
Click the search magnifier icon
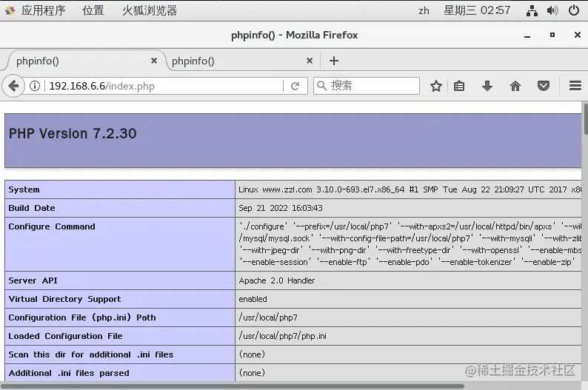[x=321, y=86]
